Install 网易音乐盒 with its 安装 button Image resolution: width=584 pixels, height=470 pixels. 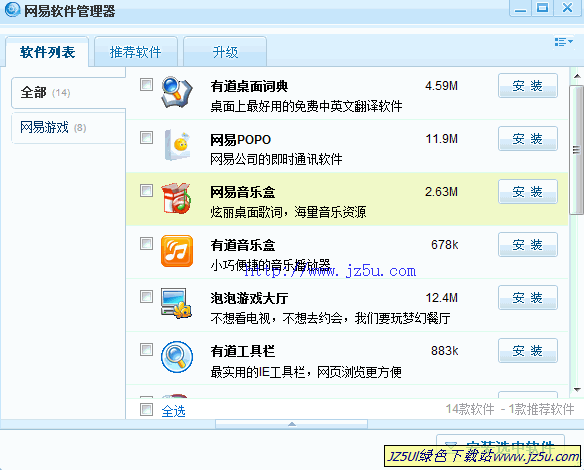click(528, 191)
